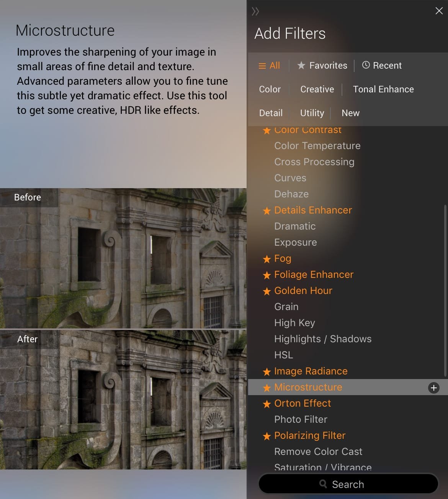The width and height of the screenshot is (448, 499).
Task: Click the star icon beside Foliage Enhancer
Action: click(267, 276)
